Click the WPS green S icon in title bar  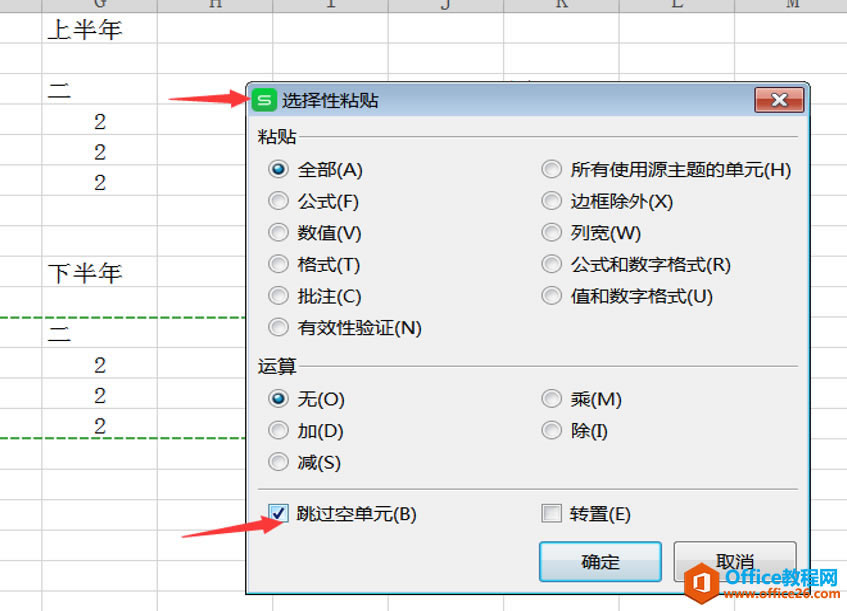point(264,100)
